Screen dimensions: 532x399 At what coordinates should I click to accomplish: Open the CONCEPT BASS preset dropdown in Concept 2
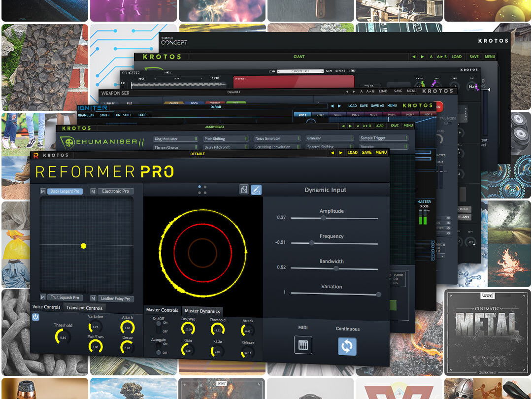[300, 71]
